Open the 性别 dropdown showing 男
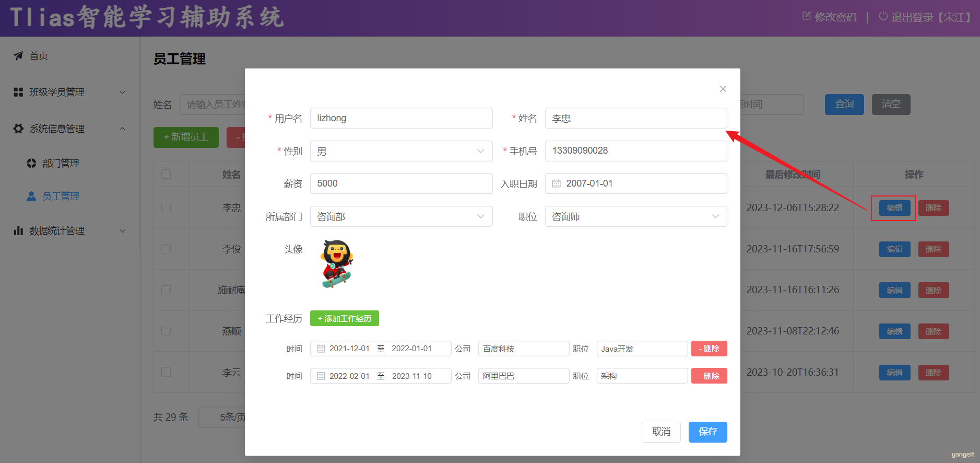The height and width of the screenshot is (463, 980). [x=401, y=151]
